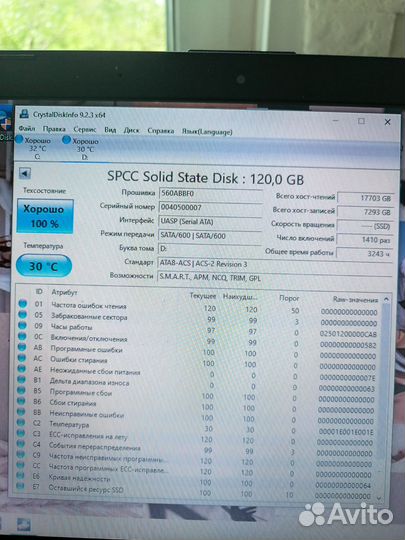Screen dimensions: 405x540
Task: Click the power-on count value 1410 раз
Action: [x=364, y=240]
